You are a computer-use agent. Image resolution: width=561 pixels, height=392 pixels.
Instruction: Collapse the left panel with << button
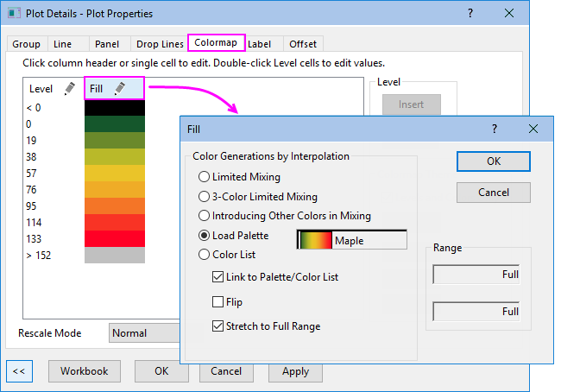(x=19, y=371)
